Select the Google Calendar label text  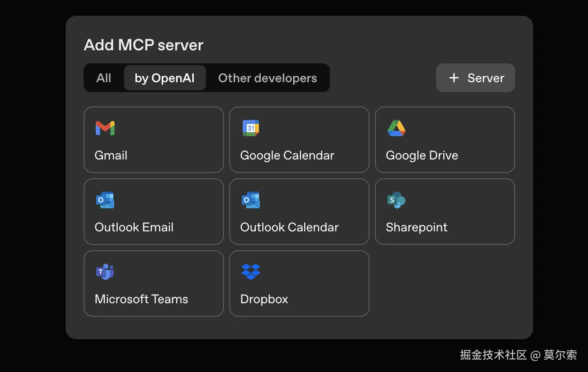point(287,155)
